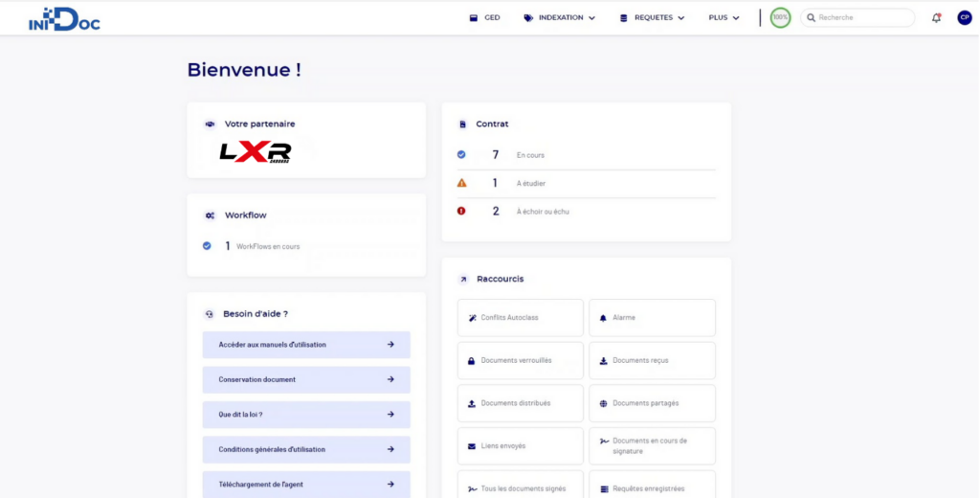Expand the PLUS dropdown menu
980x498 pixels.
(x=724, y=17)
